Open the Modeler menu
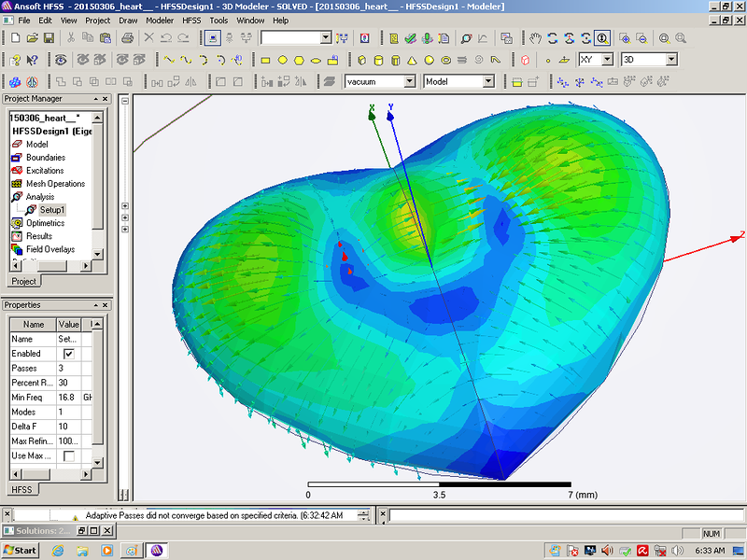Viewport: 747px width, 560px height. point(159,20)
